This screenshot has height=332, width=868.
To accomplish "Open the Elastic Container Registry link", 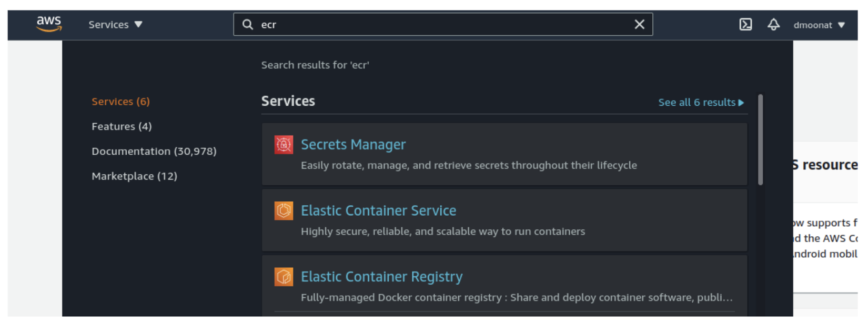I will [381, 277].
